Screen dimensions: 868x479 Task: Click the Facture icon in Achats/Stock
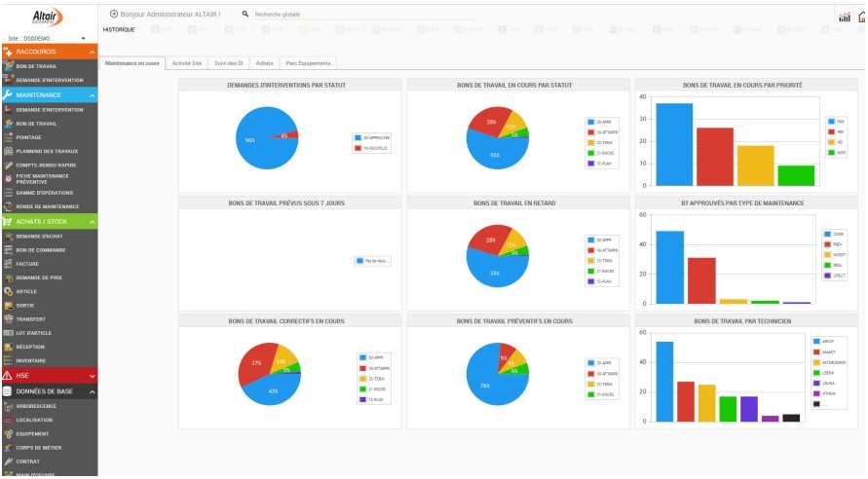[8, 263]
